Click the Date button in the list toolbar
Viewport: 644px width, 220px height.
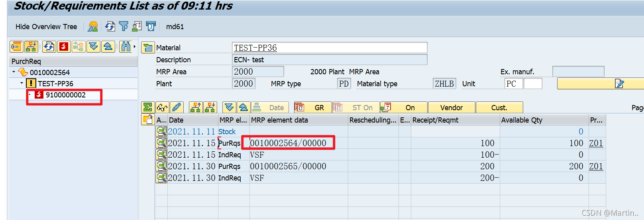click(270, 107)
